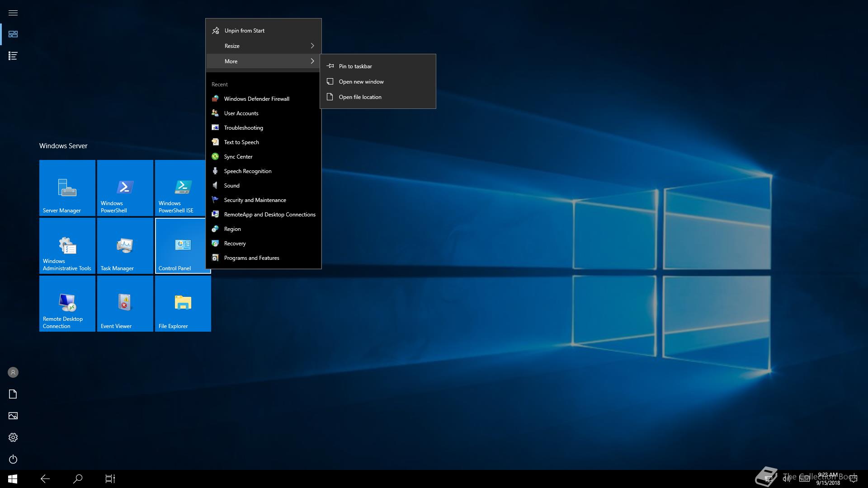Open taskbar Search magnifier

(x=78, y=479)
